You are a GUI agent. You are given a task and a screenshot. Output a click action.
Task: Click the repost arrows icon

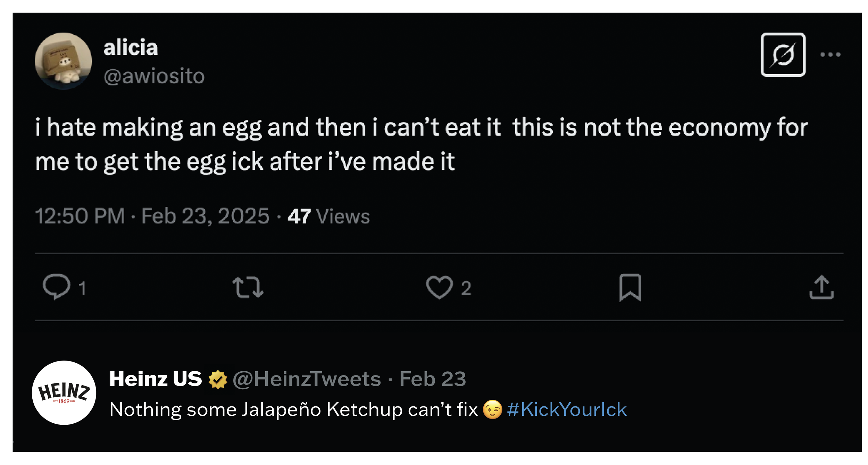(248, 287)
